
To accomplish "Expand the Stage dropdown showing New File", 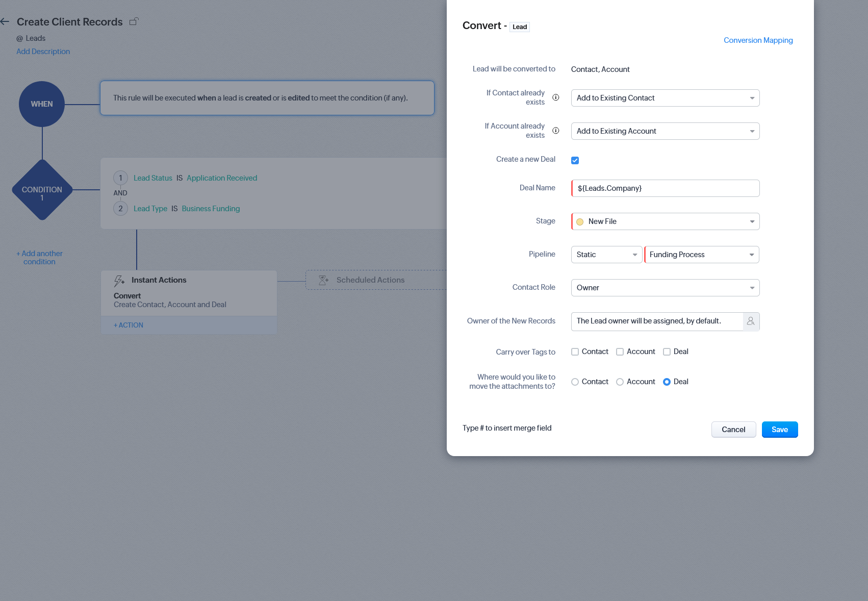I will 752,221.
